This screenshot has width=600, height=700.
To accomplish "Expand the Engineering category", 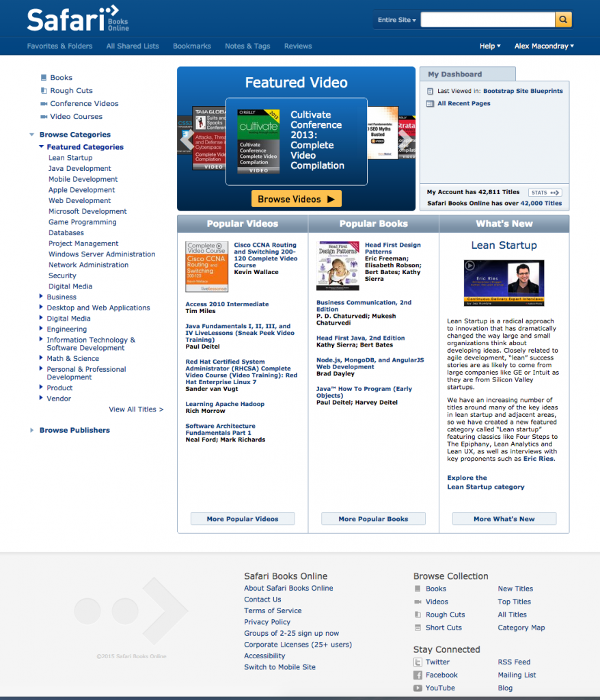I will [41, 329].
